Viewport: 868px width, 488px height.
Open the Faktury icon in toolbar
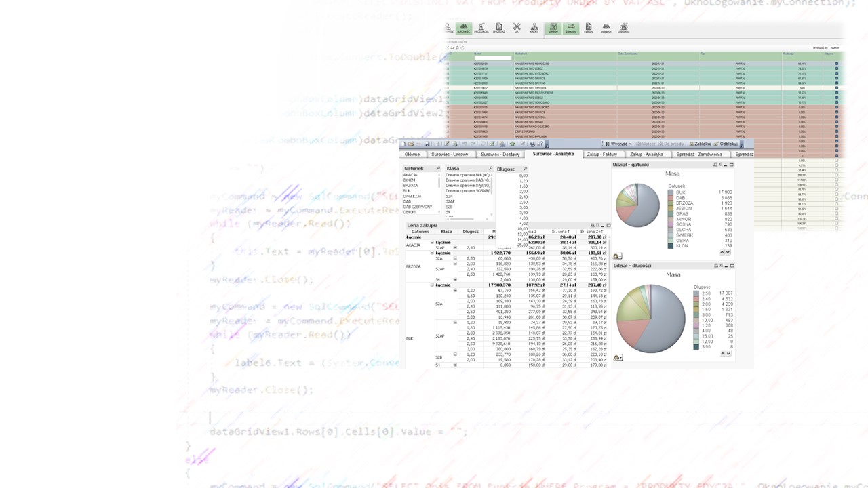pyautogui.click(x=589, y=28)
